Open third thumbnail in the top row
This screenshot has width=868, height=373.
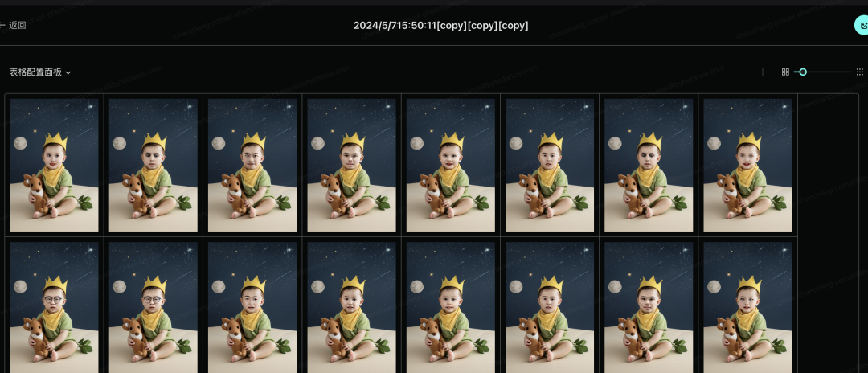252,165
